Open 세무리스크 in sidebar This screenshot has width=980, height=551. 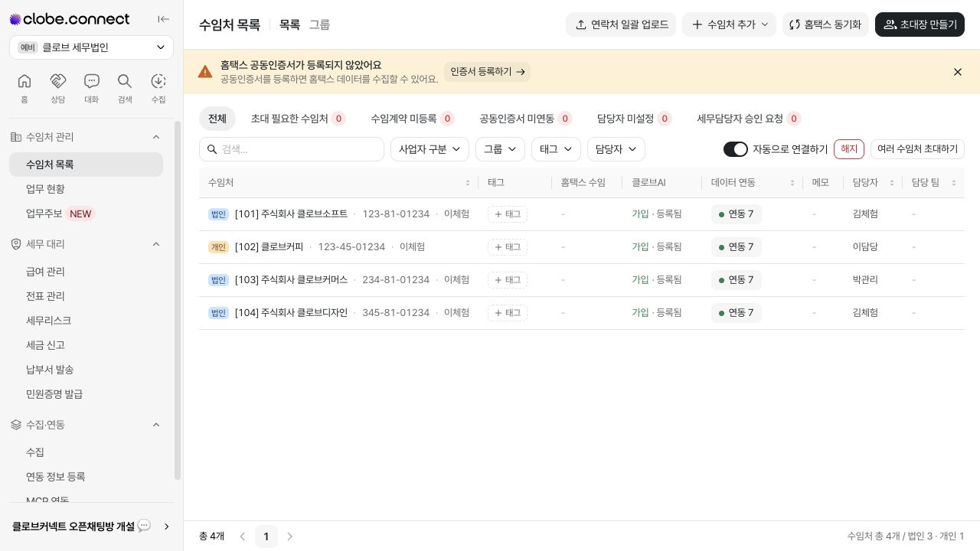tap(86, 321)
